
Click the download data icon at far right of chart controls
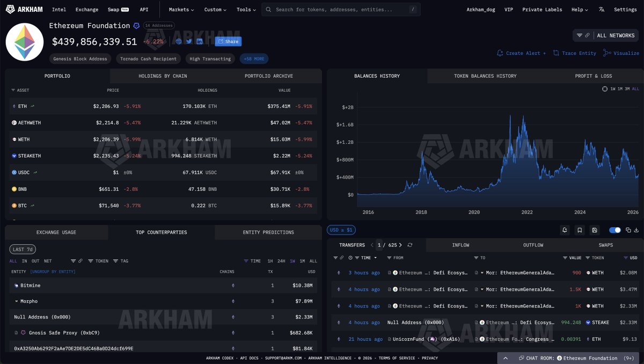coord(636,230)
